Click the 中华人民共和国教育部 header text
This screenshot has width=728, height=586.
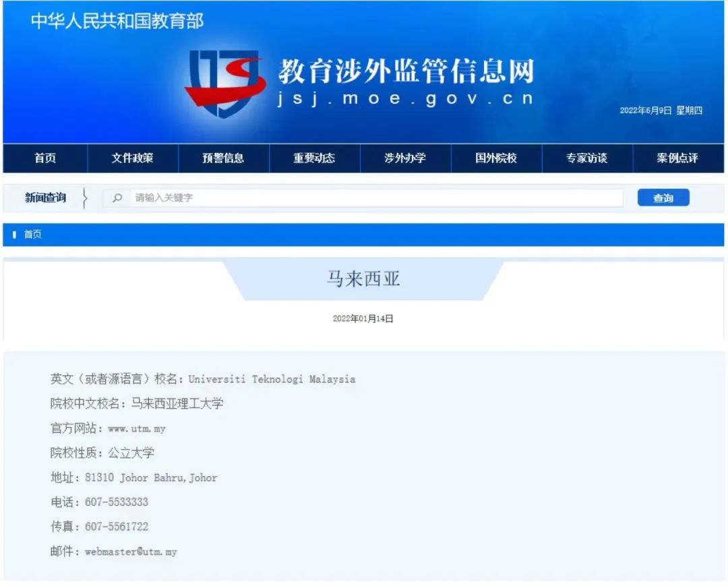pyautogui.click(x=117, y=21)
